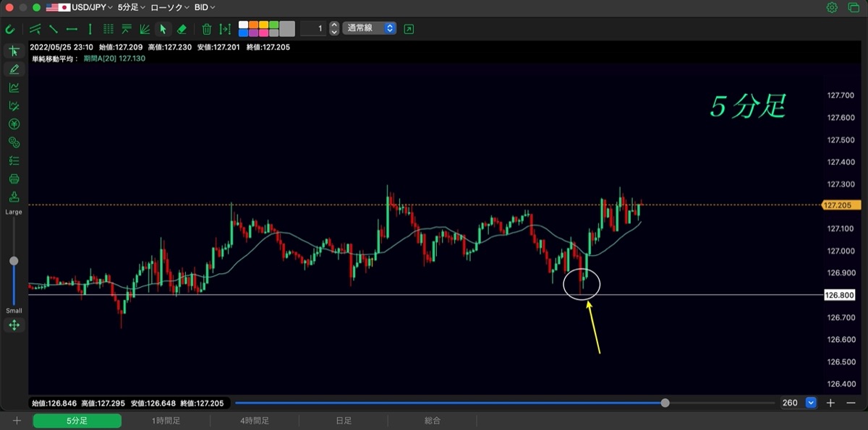Viewport: 868px width, 430px height.
Task: Select the trend line drawing tool
Action: click(x=35, y=29)
